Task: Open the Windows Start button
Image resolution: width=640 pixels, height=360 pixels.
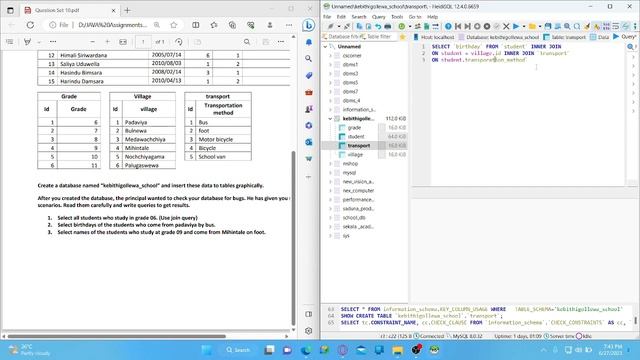Action: tap(207, 350)
